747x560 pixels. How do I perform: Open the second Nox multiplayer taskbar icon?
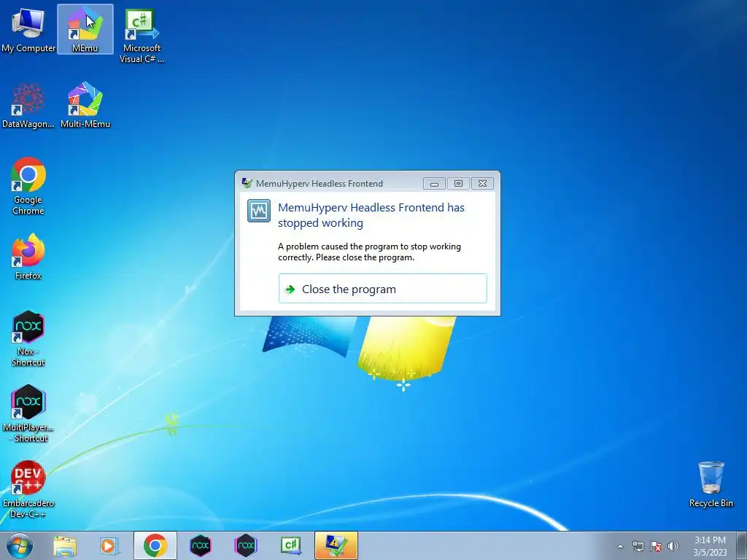[246, 545]
